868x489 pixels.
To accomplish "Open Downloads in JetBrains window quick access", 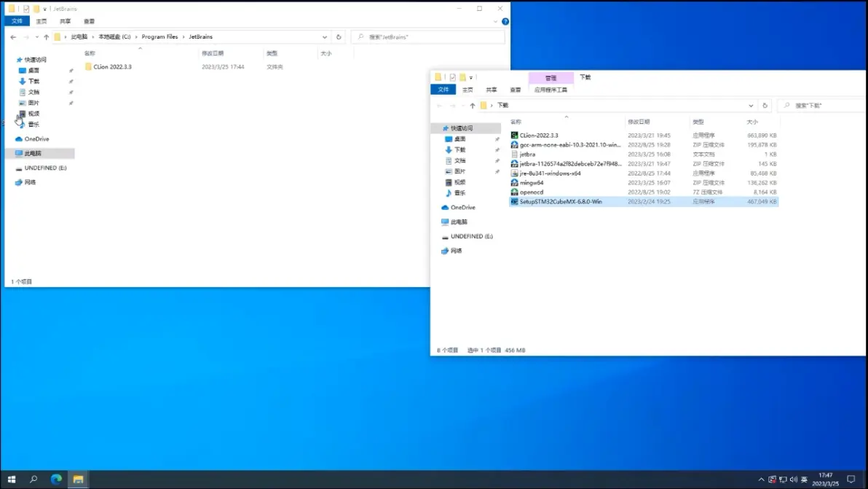I will point(33,82).
